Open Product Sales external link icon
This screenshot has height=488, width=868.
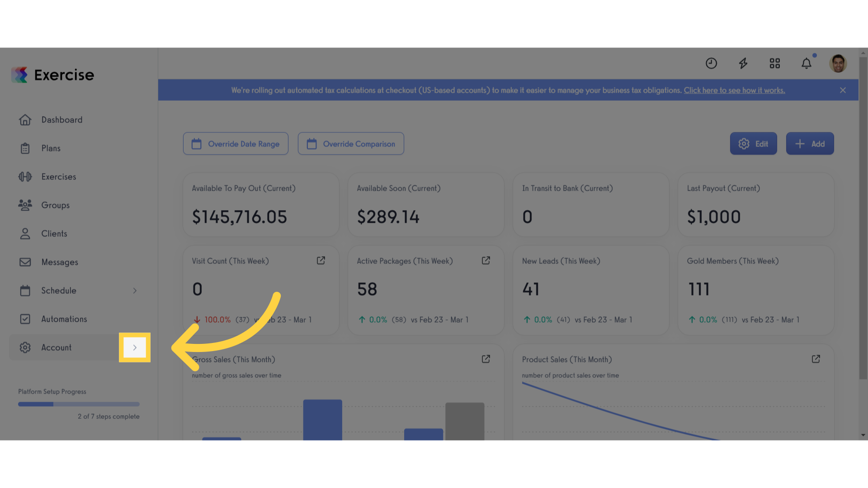[x=816, y=359]
